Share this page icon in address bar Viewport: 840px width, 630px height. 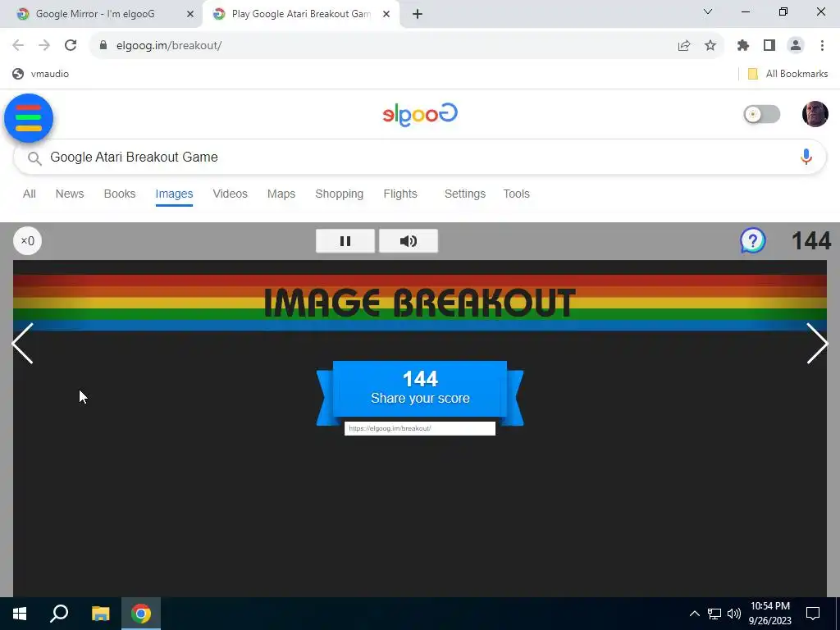pos(684,46)
